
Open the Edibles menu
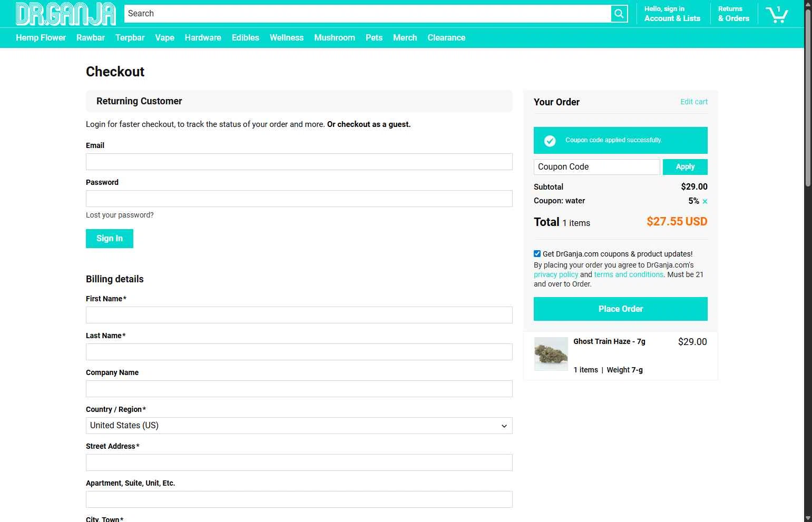point(246,38)
